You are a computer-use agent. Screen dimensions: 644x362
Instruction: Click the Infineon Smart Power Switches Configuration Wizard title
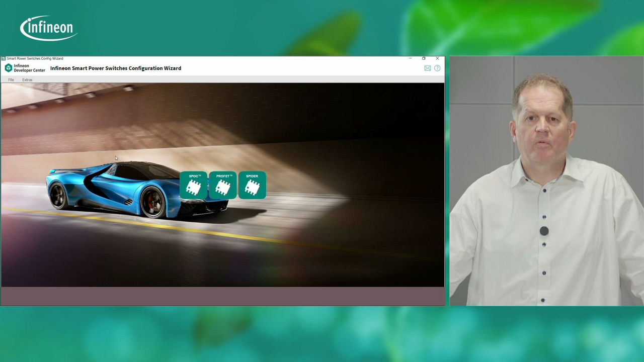coord(116,68)
